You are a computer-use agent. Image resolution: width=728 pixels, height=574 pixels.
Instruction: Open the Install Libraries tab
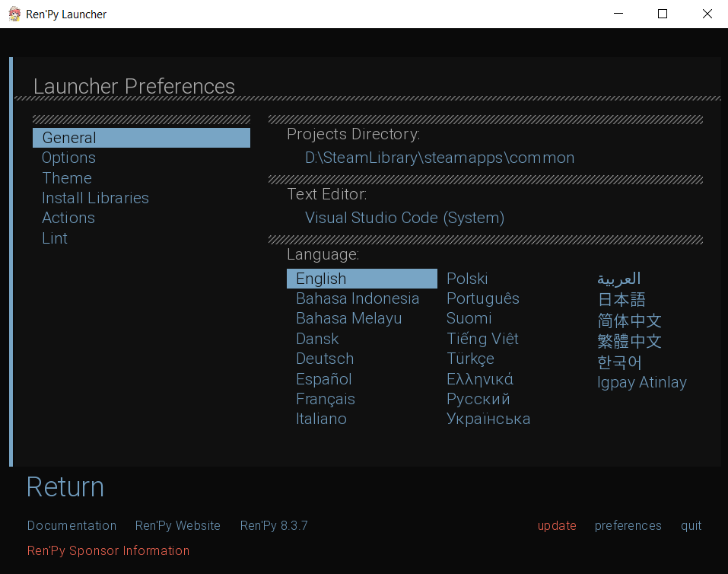coord(95,198)
